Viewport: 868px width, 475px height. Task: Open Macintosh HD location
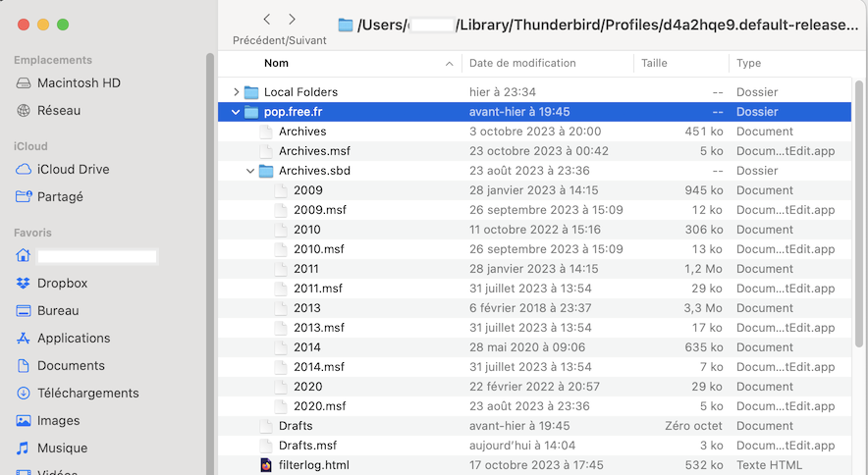tap(79, 82)
